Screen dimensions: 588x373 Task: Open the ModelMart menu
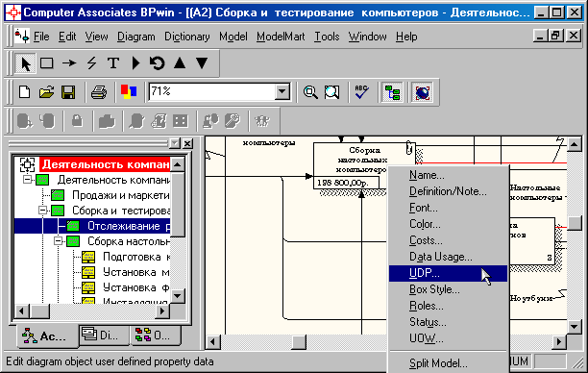pyautogui.click(x=281, y=37)
